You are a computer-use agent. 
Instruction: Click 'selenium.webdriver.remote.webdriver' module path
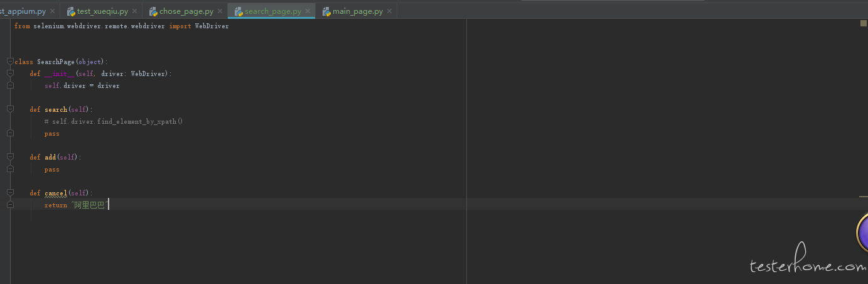99,26
